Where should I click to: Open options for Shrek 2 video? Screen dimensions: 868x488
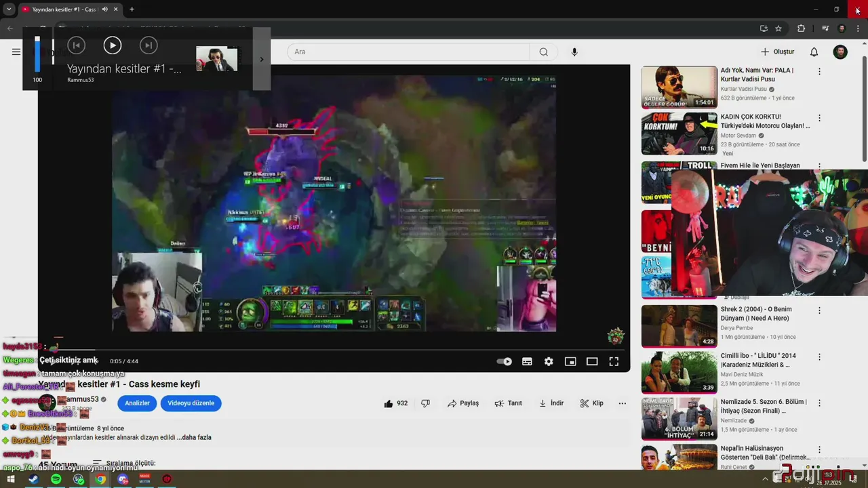[819, 310]
